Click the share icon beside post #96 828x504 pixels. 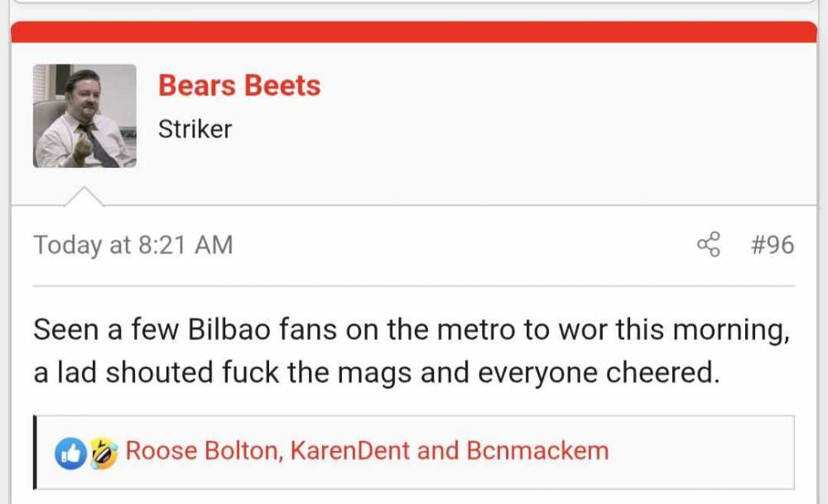709,245
